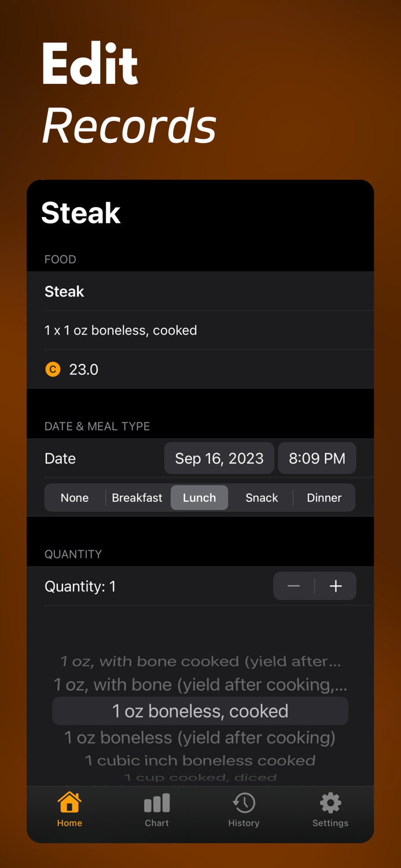
Task: Tap the History clock icon
Action: [244, 804]
